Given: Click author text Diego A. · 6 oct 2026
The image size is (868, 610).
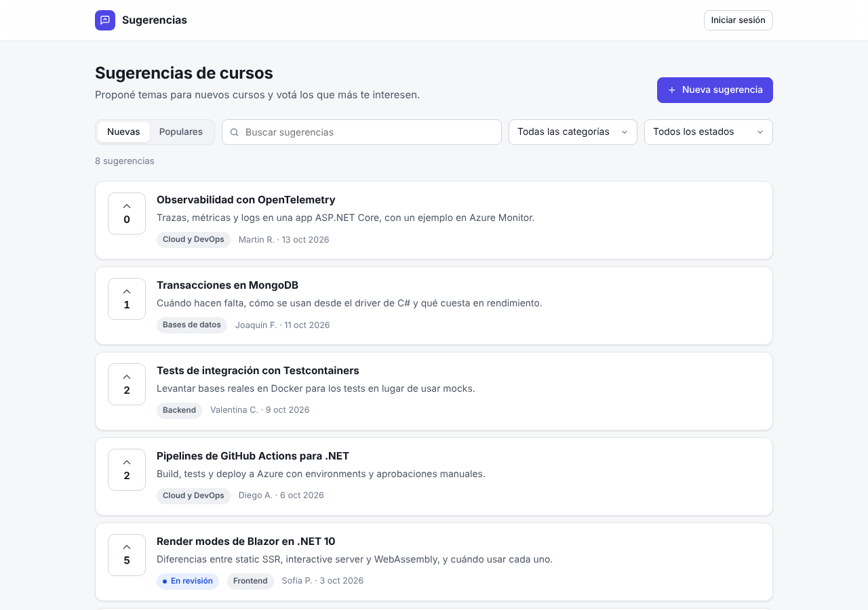Looking at the screenshot, I should point(281,495).
